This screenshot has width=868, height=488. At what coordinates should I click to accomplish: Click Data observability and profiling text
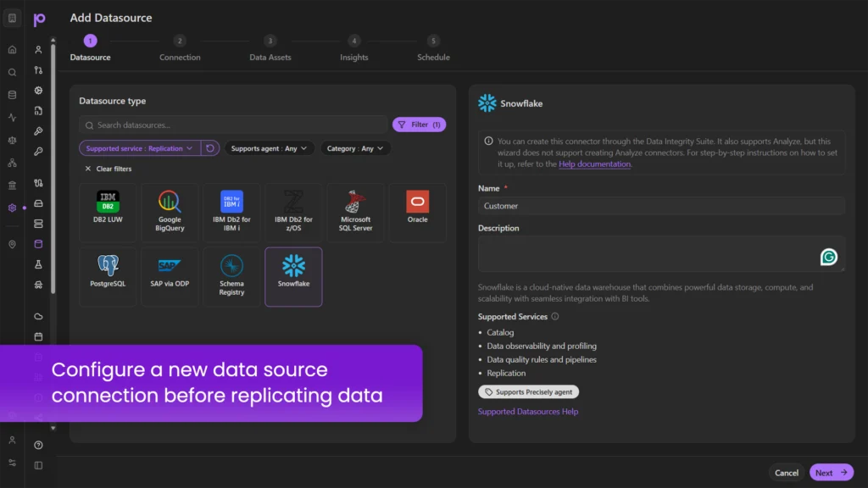coord(542,346)
